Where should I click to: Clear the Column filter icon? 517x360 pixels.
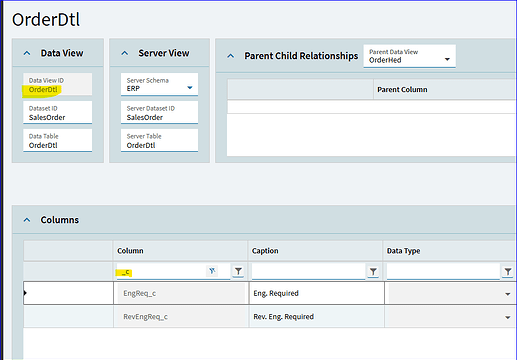click(x=212, y=271)
